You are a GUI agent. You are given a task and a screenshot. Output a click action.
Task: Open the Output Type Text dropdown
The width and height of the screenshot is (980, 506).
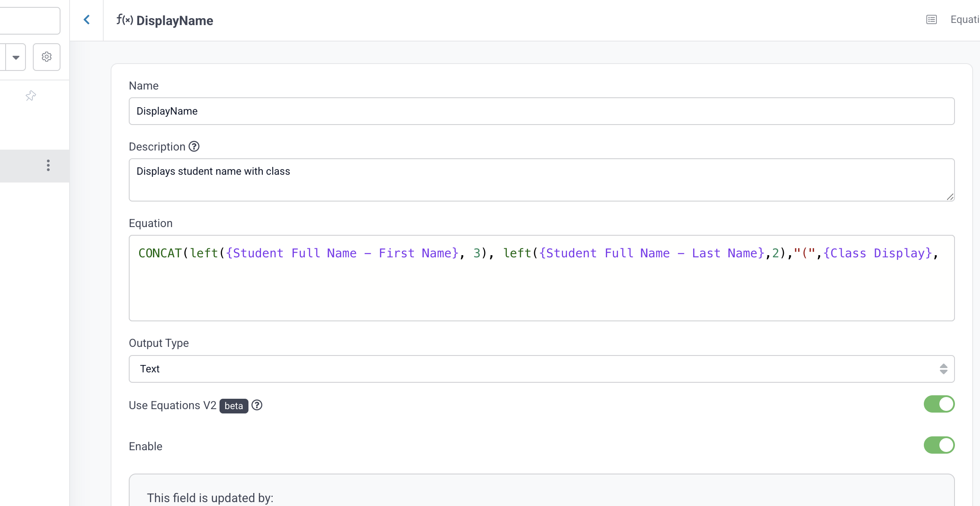[541, 369]
